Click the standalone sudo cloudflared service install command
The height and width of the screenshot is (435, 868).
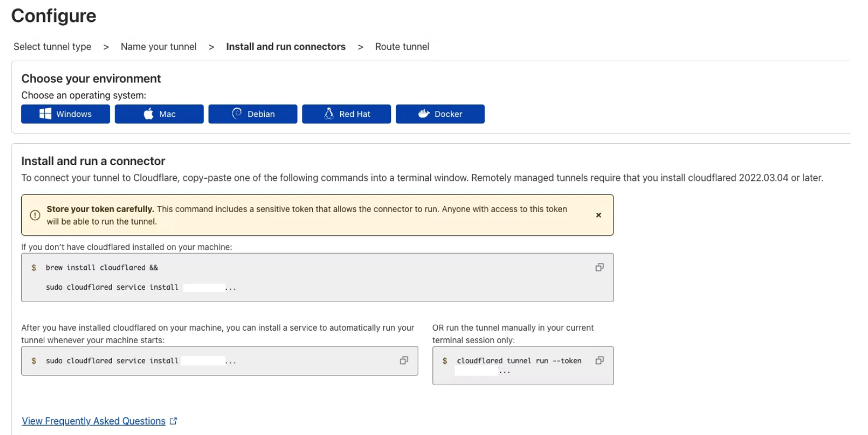point(141,361)
